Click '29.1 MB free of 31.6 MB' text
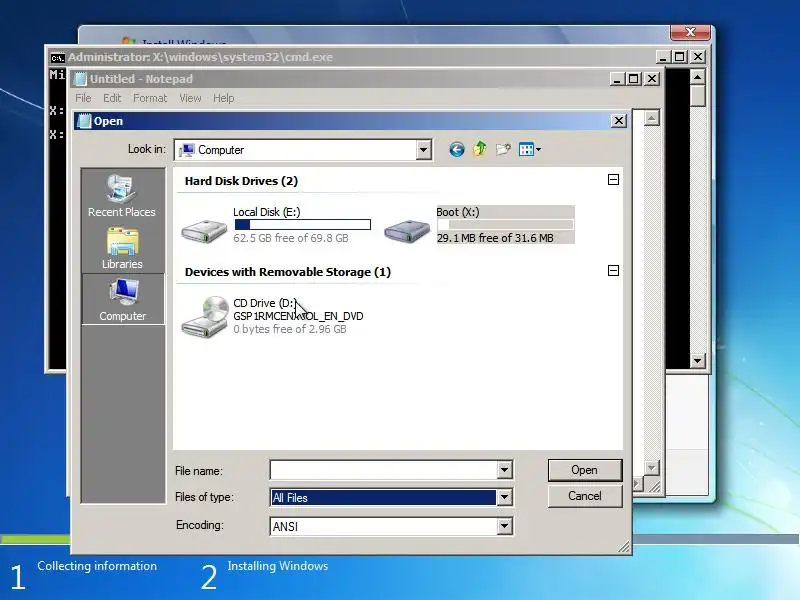 tap(495, 238)
